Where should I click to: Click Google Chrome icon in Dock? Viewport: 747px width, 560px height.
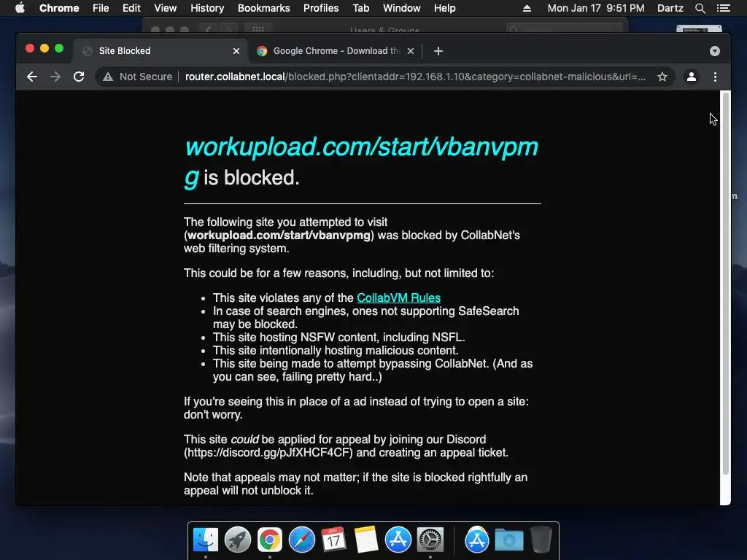[x=270, y=540]
